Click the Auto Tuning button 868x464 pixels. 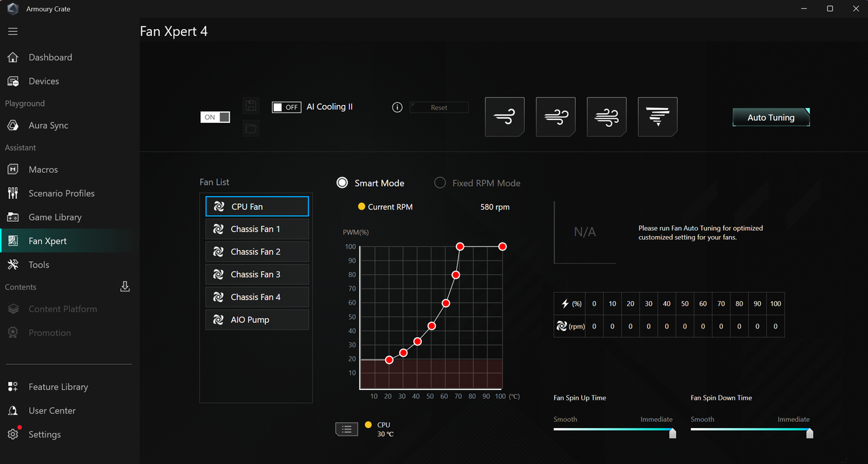point(771,117)
